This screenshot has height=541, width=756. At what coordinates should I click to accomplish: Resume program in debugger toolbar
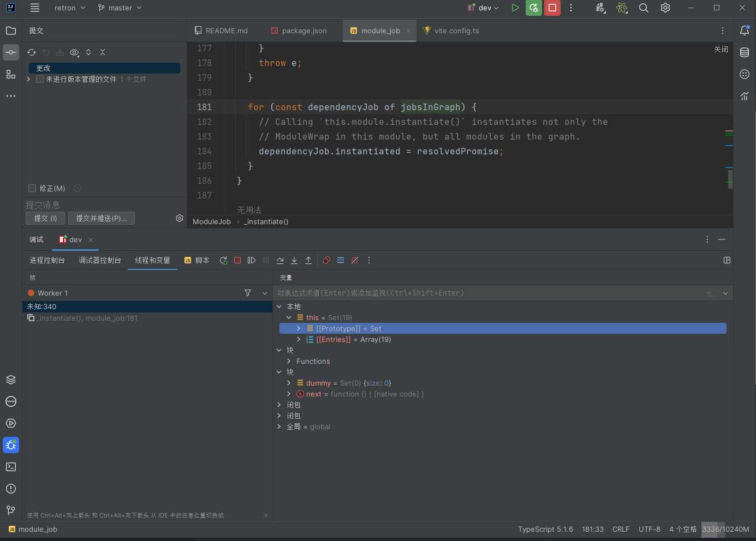(x=252, y=260)
